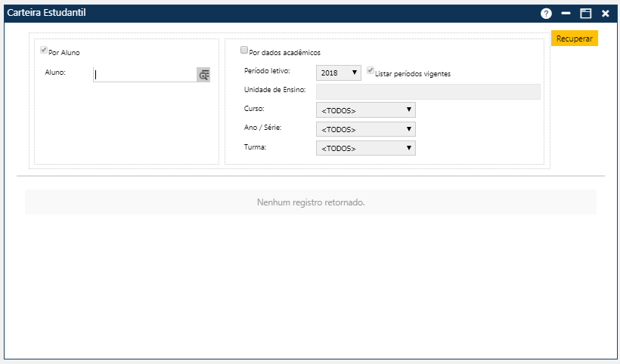The image size is (620, 364).
Task: Toggle the Por Aluno checkbox
Action: point(44,51)
